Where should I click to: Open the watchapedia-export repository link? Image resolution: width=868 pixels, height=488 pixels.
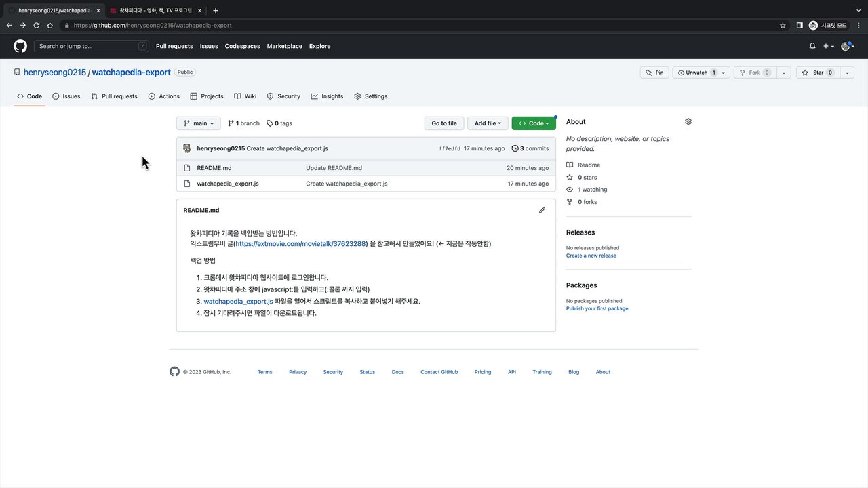coord(131,72)
